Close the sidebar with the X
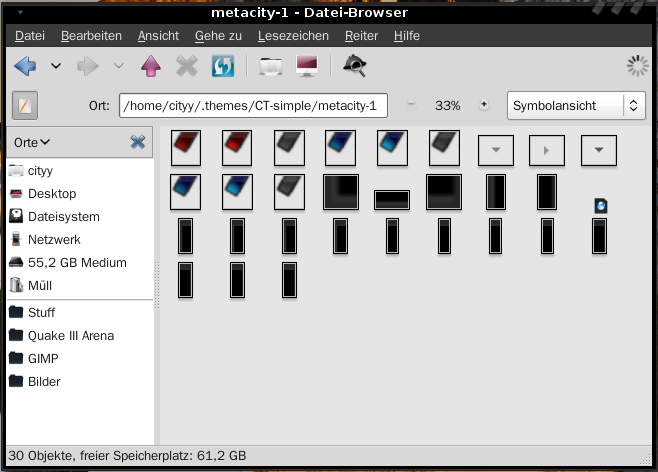This screenshot has height=472, width=658. click(x=138, y=142)
